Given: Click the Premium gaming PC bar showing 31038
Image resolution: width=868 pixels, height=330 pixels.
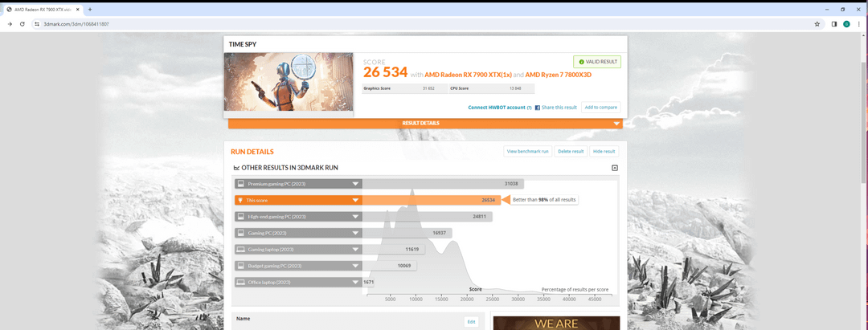Looking at the screenshot, I should point(443,184).
